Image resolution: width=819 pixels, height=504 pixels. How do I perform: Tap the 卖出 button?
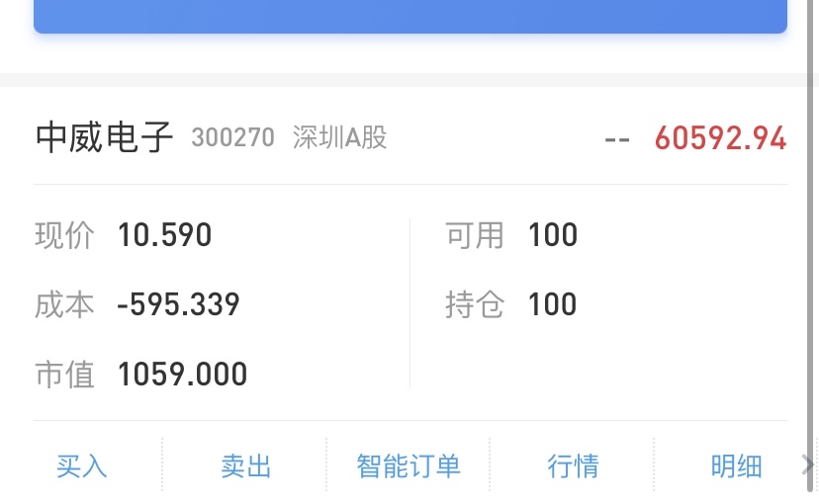(x=245, y=465)
